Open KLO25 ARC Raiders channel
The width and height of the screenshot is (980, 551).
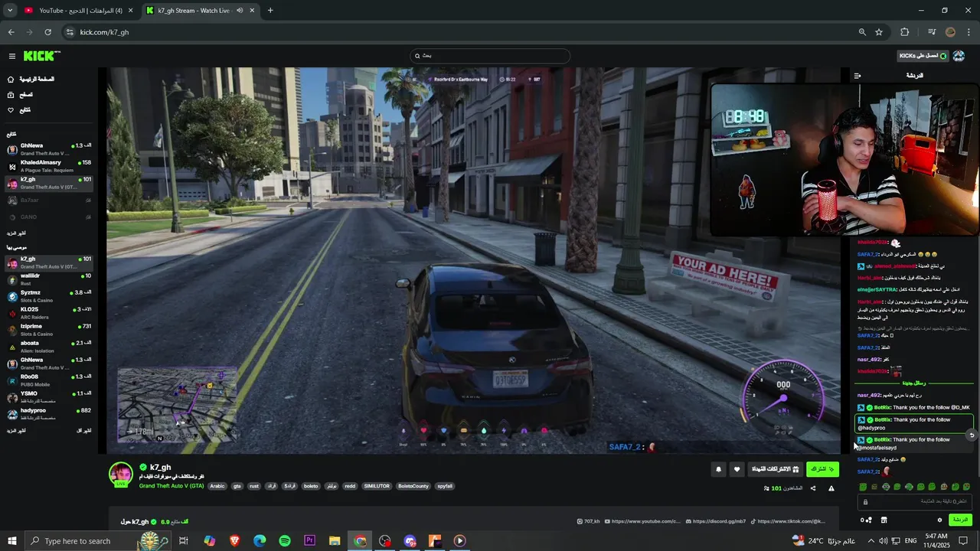tap(49, 313)
